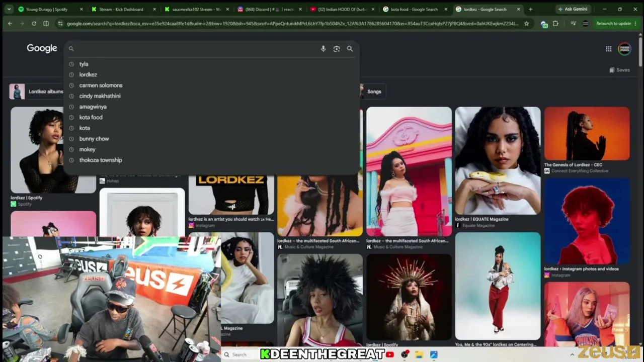Open the blue app icon on taskbar
Image resolution: width=644 pixels, height=362 pixels.
click(x=434, y=354)
